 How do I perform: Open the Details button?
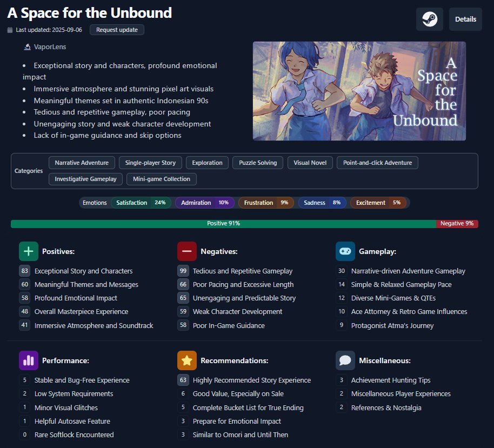(465, 19)
